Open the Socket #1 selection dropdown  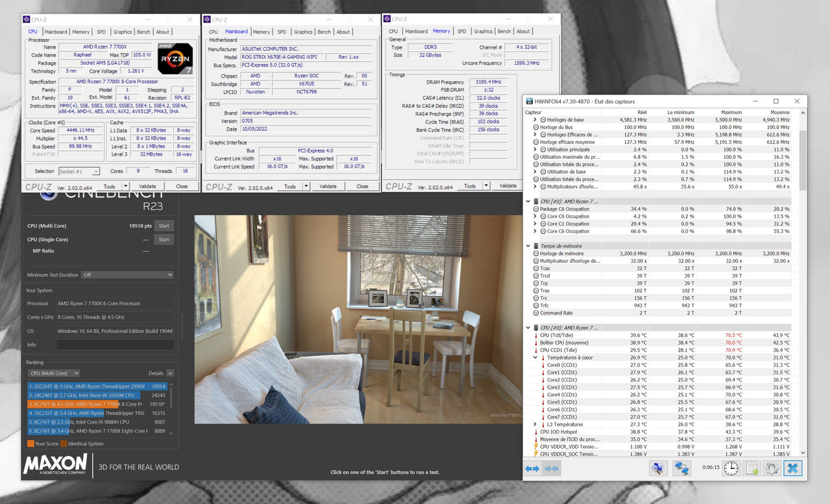tap(79, 171)
